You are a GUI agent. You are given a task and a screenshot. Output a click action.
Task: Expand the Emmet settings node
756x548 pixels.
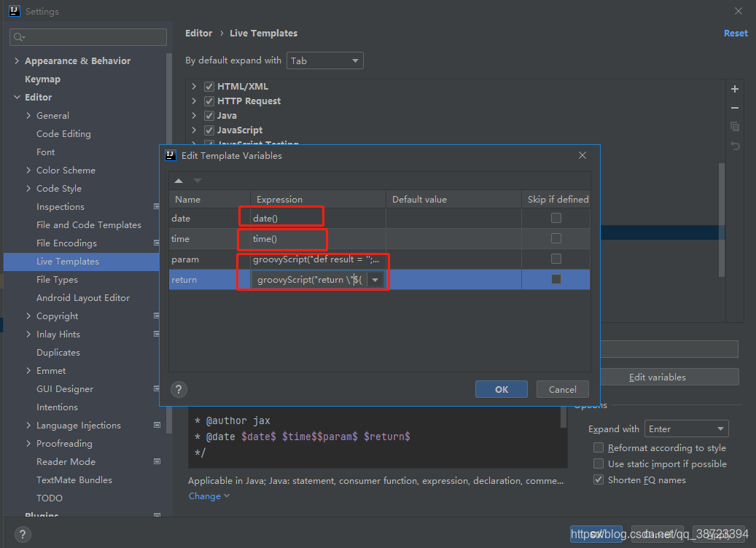tap(28, 371)
